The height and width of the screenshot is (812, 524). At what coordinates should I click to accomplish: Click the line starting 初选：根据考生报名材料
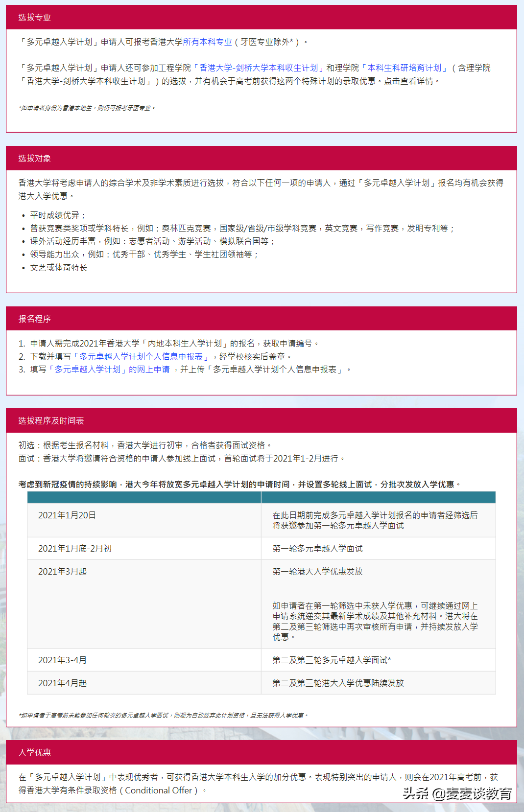[x=145, y=445]
